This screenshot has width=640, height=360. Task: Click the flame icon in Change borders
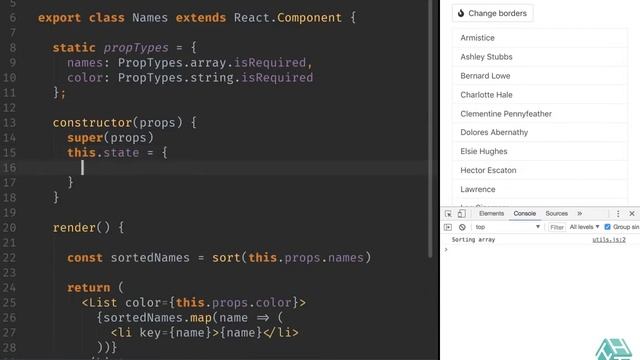click(461, 13)
